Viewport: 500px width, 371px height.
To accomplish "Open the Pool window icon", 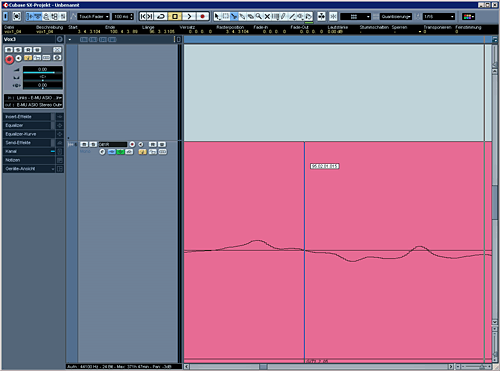I will coord(54,16).
